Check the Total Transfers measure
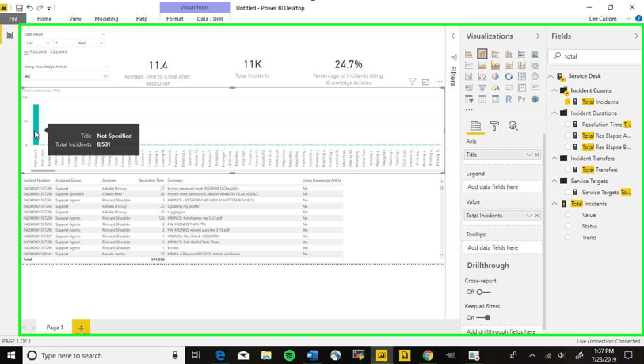 pos(568,170)
